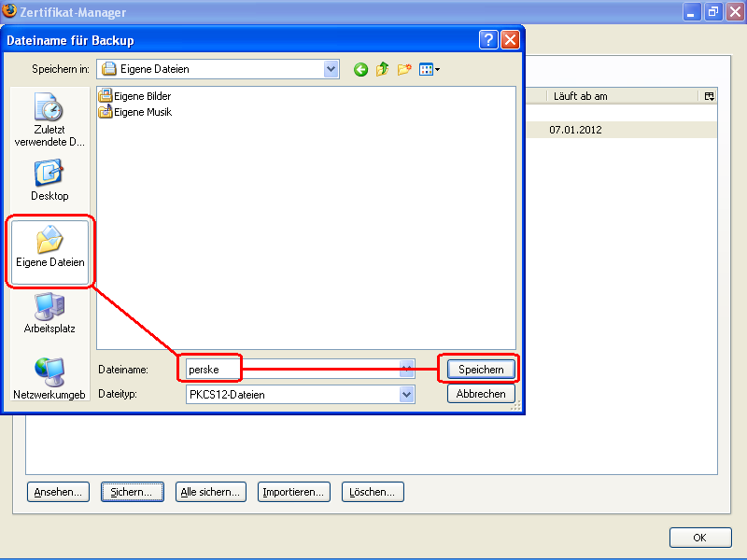The height and width of the screenshot is (560, 747).
Task: Click the Speichern button
Action: (479, 368)
